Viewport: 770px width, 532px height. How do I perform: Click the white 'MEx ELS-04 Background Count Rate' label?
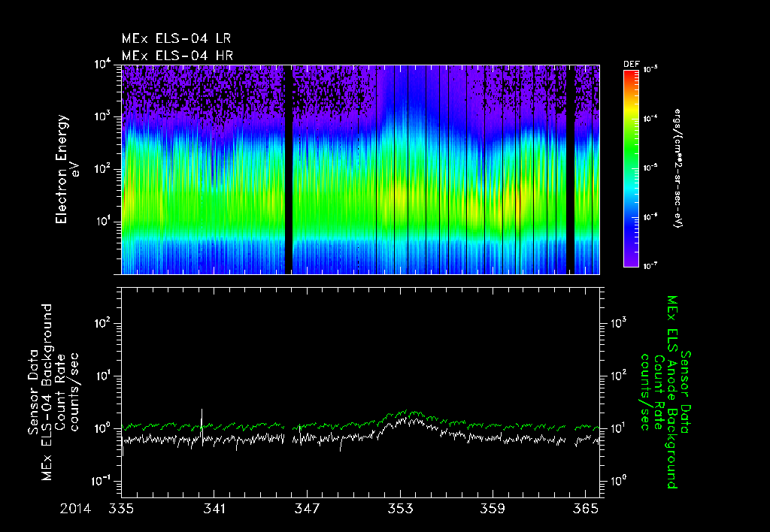click(x=53, y=391)
